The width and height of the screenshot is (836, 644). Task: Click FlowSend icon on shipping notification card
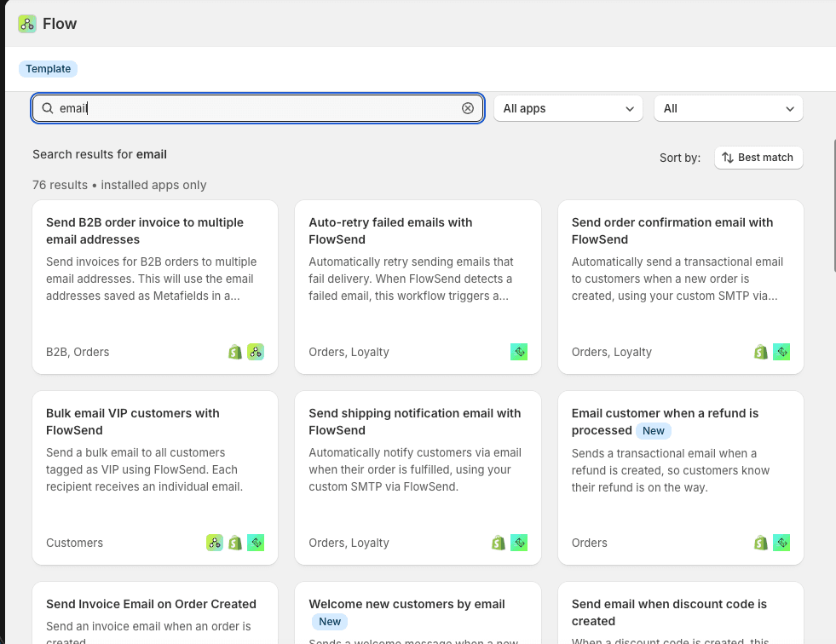519,543
